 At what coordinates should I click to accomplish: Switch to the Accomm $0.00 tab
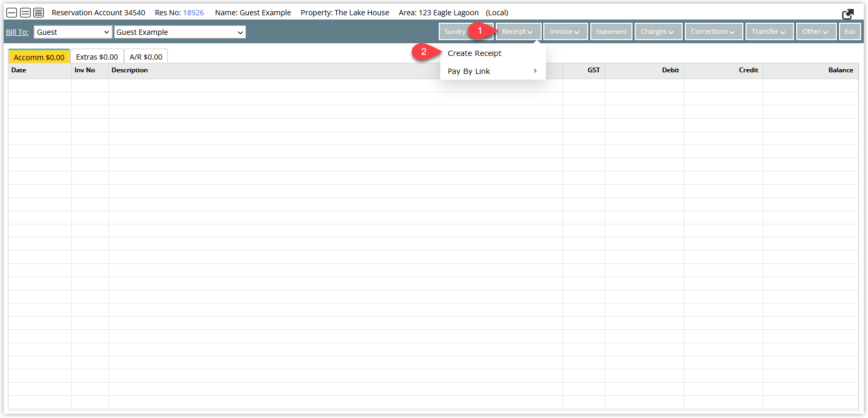[39, 57]
